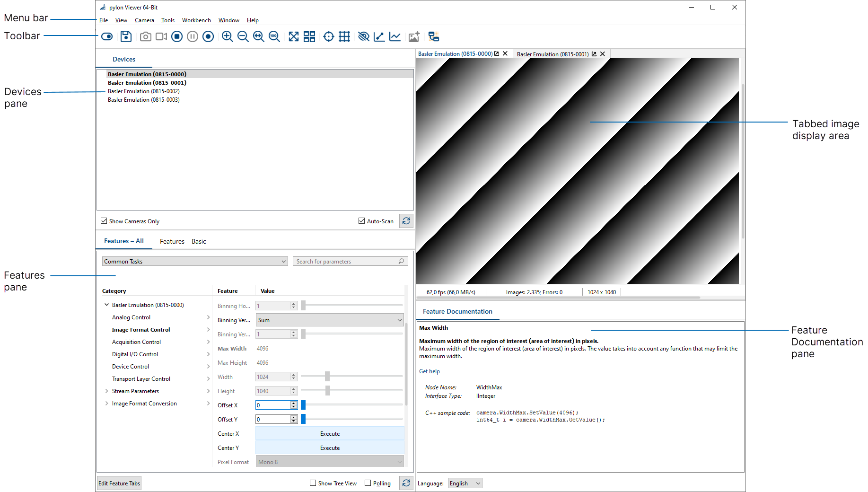
Task: Click the crosshair overlay icon
Action: (329, 36)
